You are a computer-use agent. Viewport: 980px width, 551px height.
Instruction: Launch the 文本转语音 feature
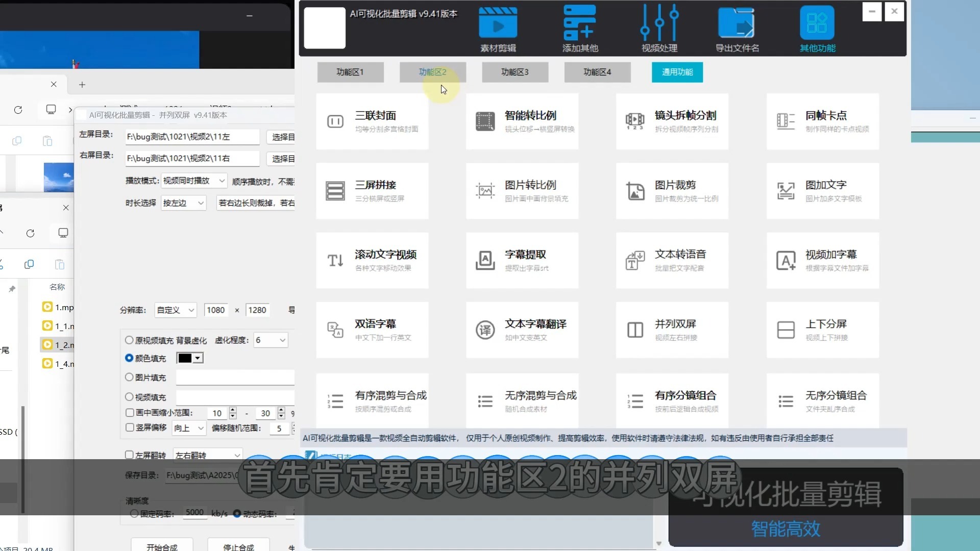click(672, 260)
